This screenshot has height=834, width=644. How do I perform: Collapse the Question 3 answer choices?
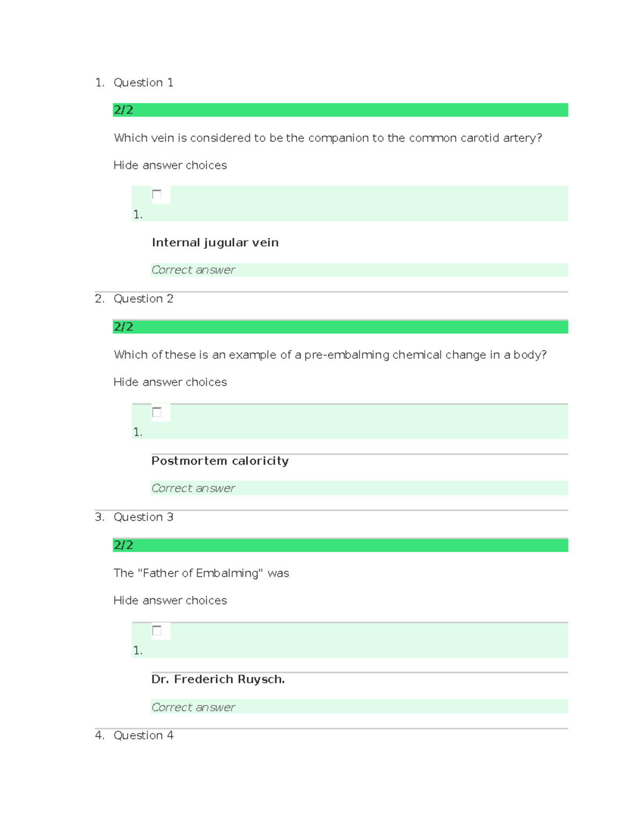(x=170, y=600)
